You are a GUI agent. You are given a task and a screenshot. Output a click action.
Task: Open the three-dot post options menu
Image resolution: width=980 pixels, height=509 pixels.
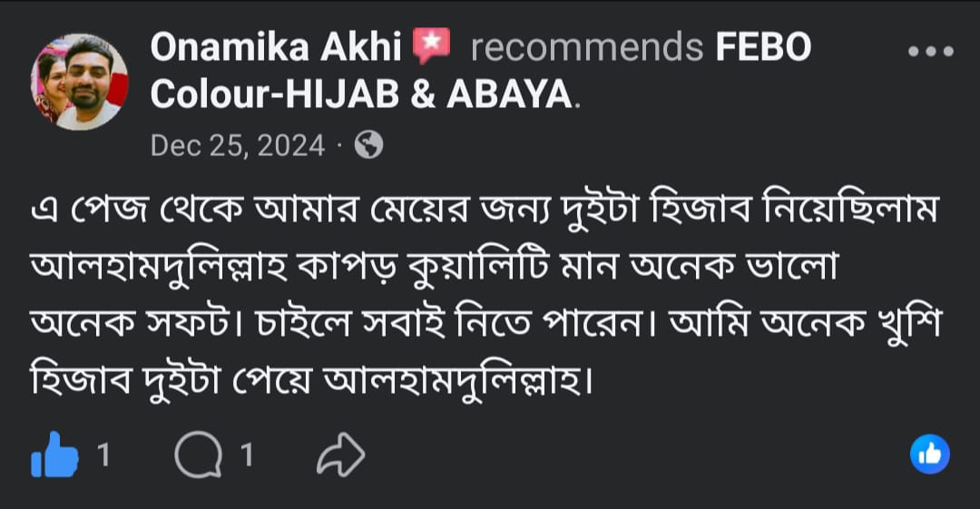[931, 52]
